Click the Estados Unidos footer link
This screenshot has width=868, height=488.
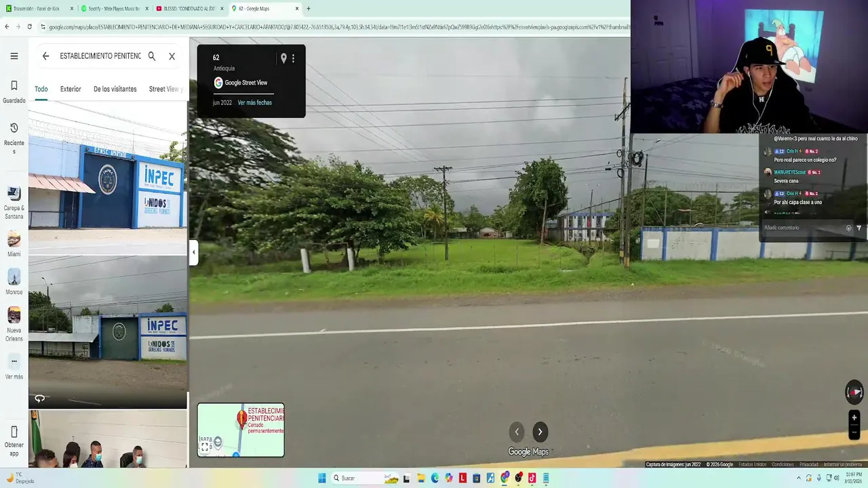click(x=752, y=464)
